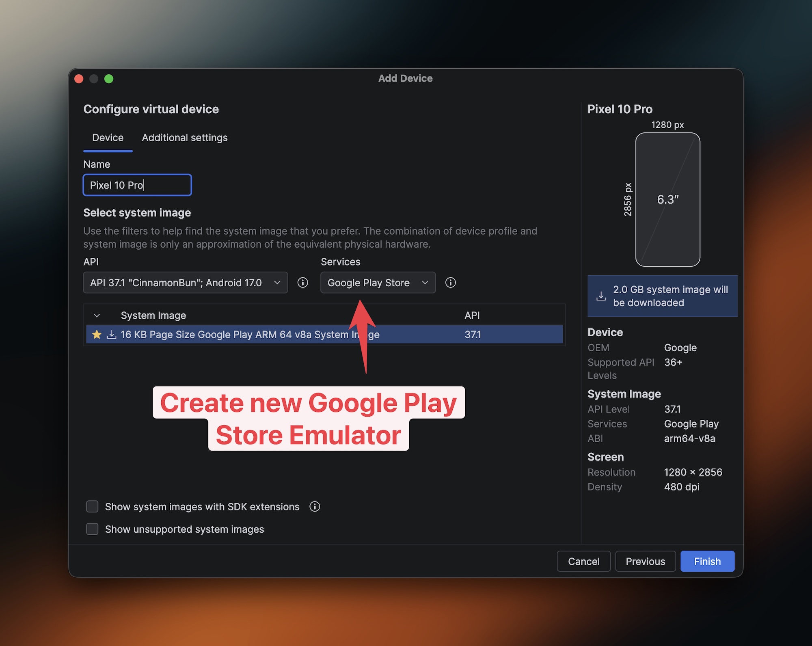Click the info icon next to API dropdown
Screen dimensions: 812x646
302,283
